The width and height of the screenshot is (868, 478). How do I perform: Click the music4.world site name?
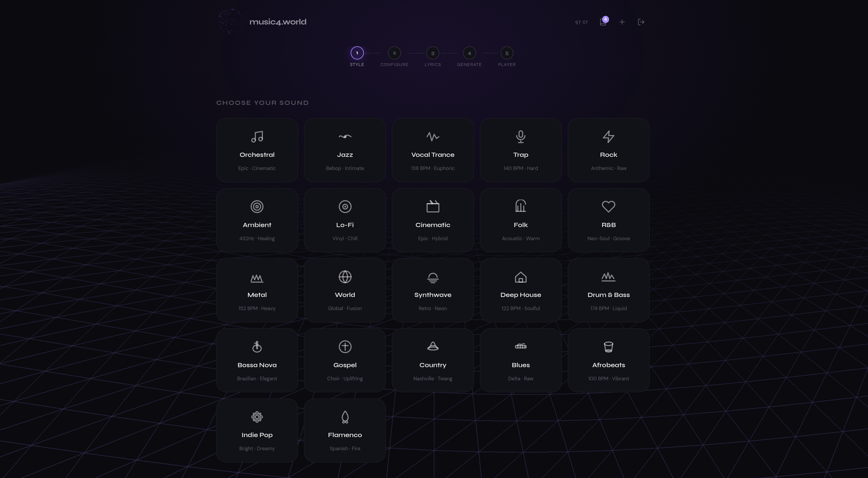(x=278, y=22)
